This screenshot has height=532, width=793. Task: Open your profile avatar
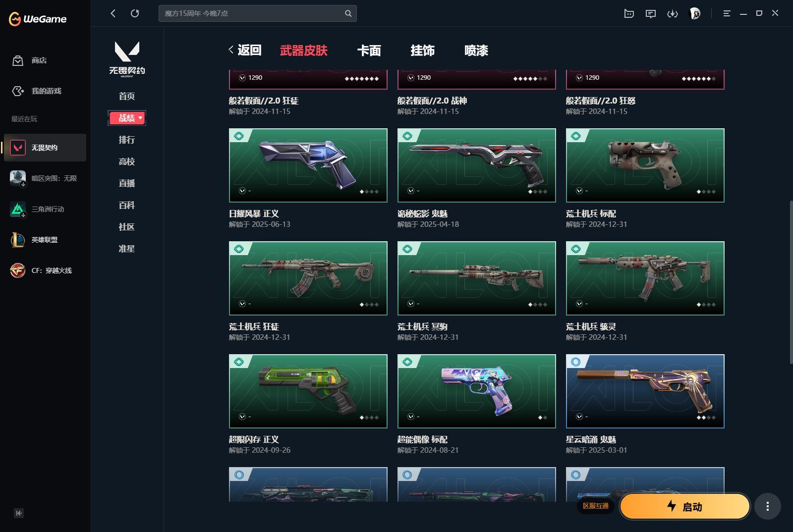[x=696, y=13]
